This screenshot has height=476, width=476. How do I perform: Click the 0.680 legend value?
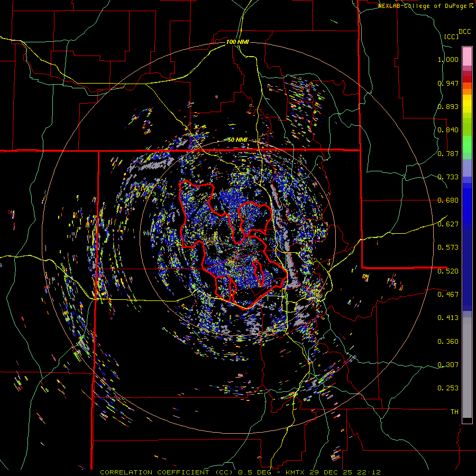click(x=448, y=200)
